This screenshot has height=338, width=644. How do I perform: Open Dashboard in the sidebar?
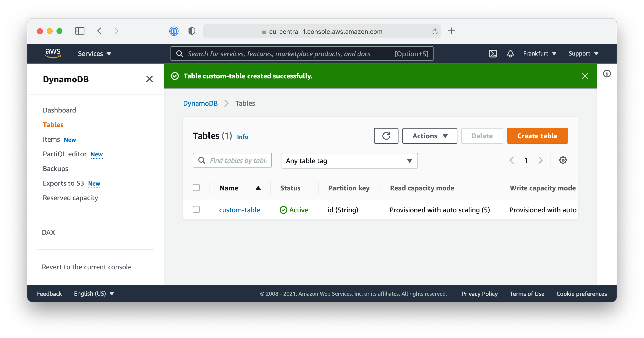59,110
